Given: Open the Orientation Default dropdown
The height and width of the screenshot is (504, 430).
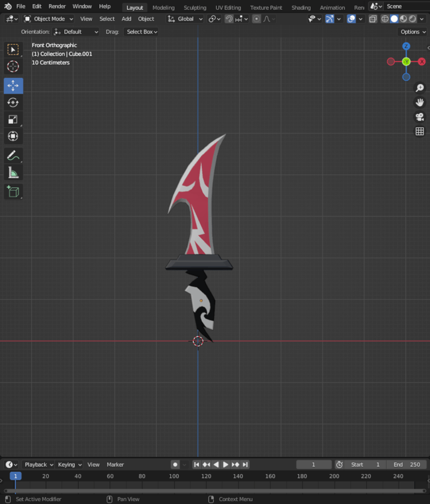Looking at the screenshot, I should coord(76,32).
